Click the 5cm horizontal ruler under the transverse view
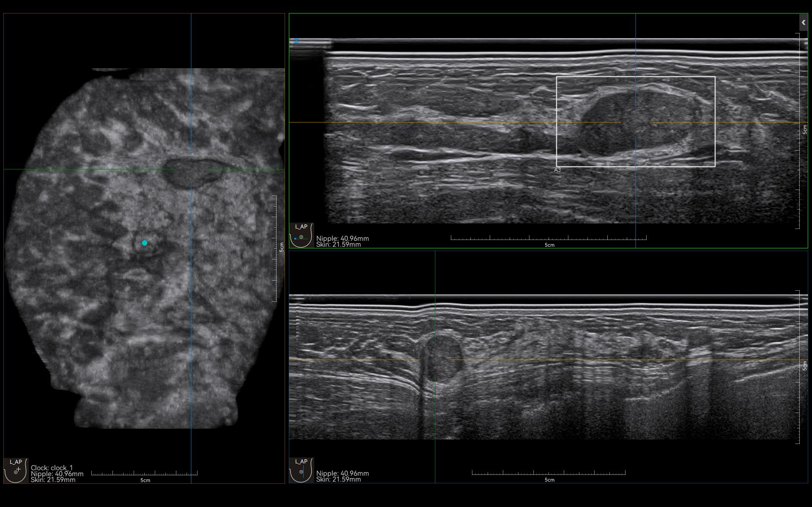Screen dimensions: 812x507 coord(549,238)
